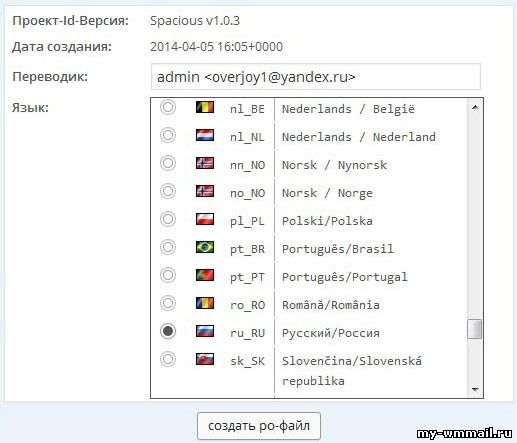Click the Belgium flag icon
The width and height of the screenshot is (517, 443).
coord(205,107)
